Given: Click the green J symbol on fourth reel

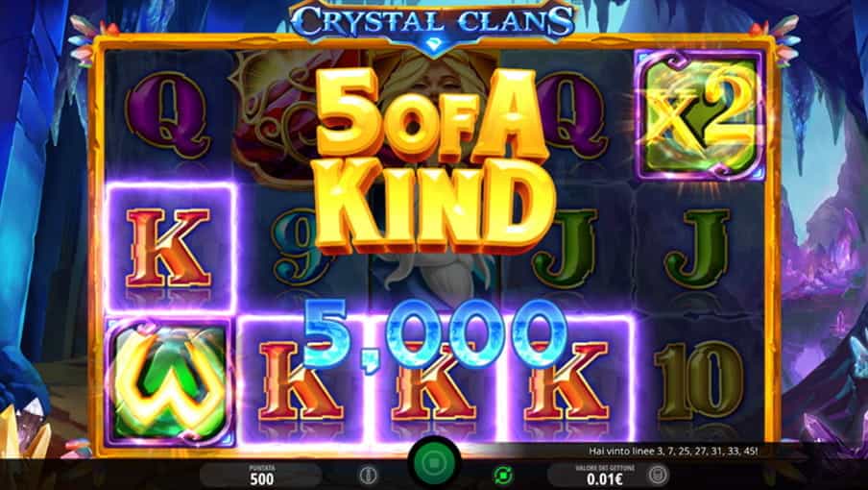Looking at the screenshot, I should (566, 249).
